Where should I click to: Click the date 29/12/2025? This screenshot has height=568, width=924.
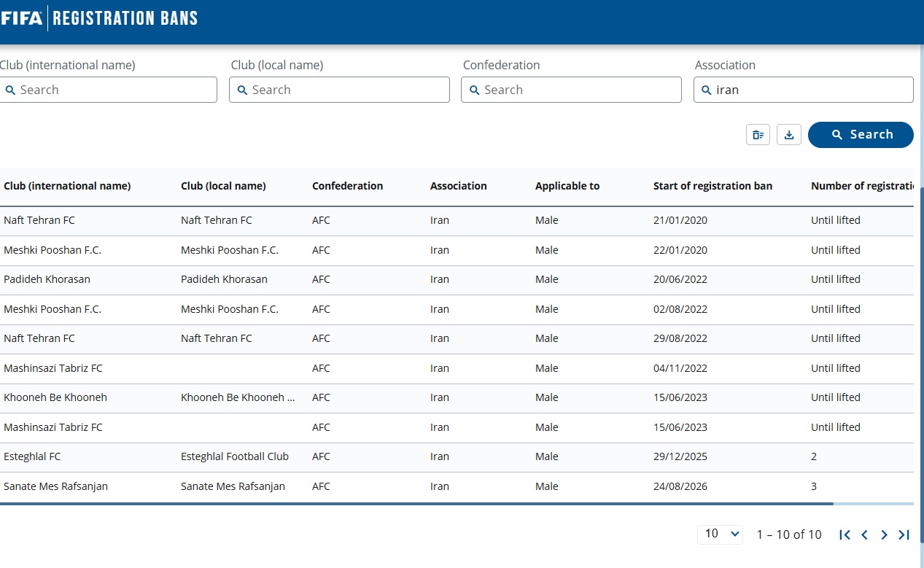pyautogui.click(x=680, y=456)
